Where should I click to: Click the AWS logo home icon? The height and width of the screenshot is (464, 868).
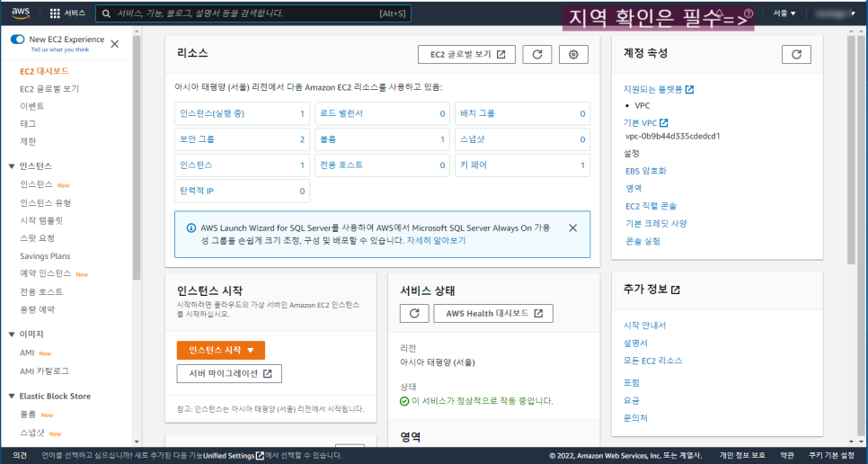point(21,13)
